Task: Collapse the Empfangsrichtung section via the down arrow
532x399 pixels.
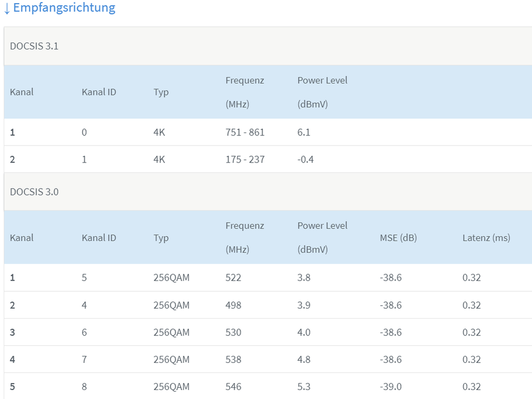Action: [6, 8]
